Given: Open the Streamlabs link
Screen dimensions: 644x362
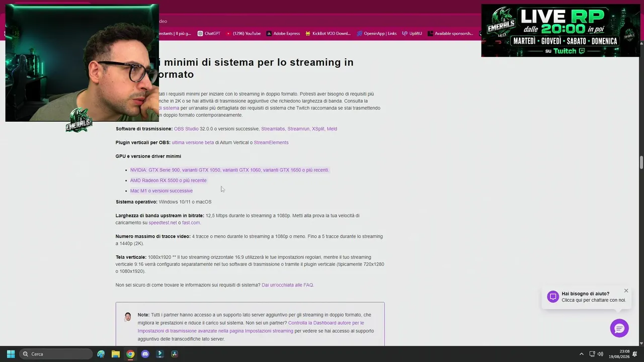Looking at the screenshot, I should pyautogui.click(x=273, y=129).
